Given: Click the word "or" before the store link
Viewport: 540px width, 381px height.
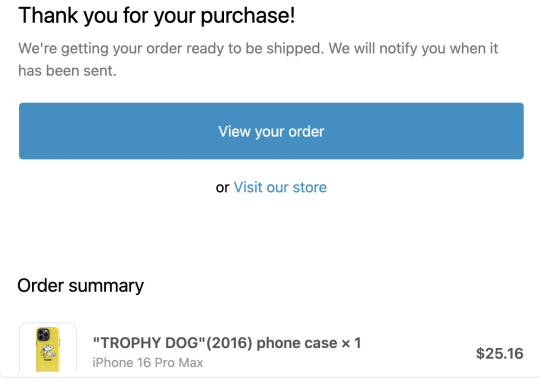Looking at the screenshot, I should click(222, 188).
